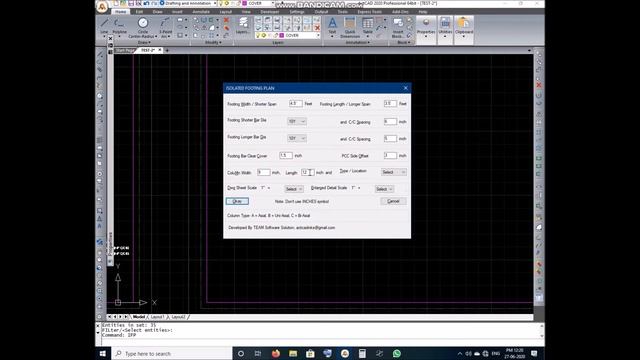Click the Quick Dimension tool
Viewport: 640px width, 360px height.
tap(350, 28)
